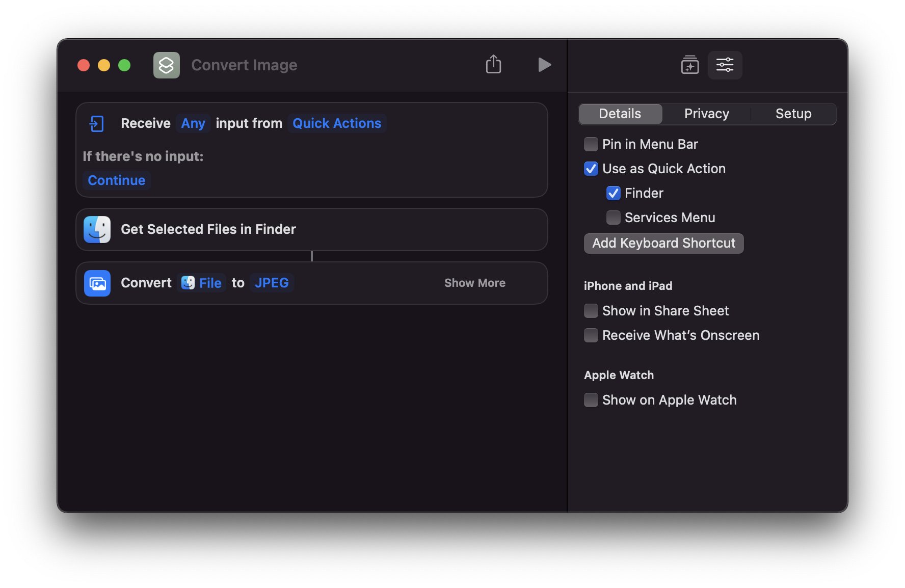Enable Pin in Menu Bar checkbox
This screenshot has width=905, height=588.
591,144
